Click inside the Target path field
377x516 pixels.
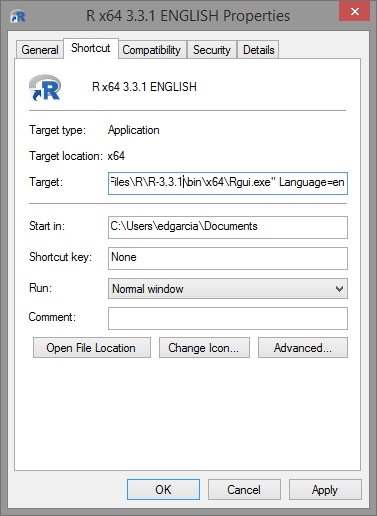click(x=228, y=183)
